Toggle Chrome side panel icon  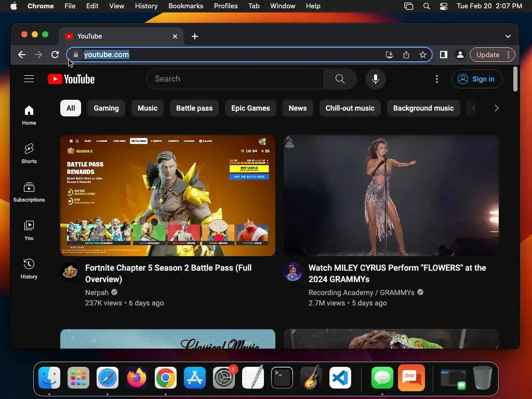point(444,55)
